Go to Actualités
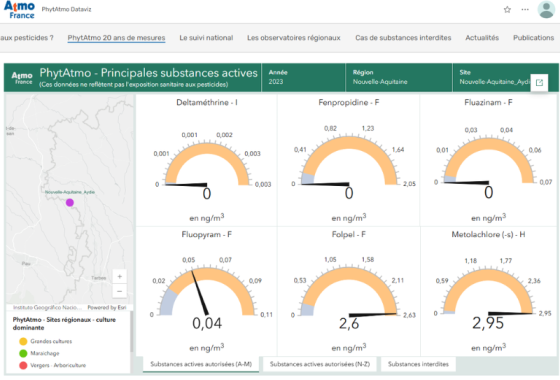This screenshot has width=560, height=380. (482, 38)
